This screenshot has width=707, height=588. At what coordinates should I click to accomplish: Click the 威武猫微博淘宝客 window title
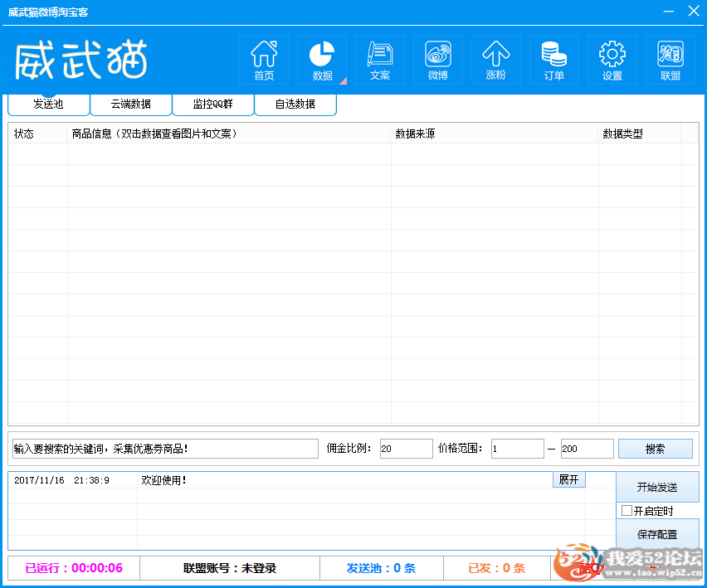click(48, 12)
